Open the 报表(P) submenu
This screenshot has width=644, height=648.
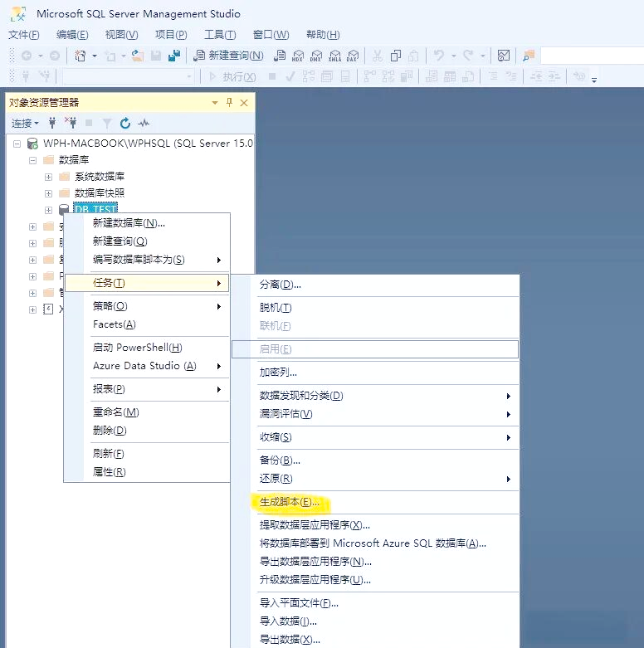147,389
